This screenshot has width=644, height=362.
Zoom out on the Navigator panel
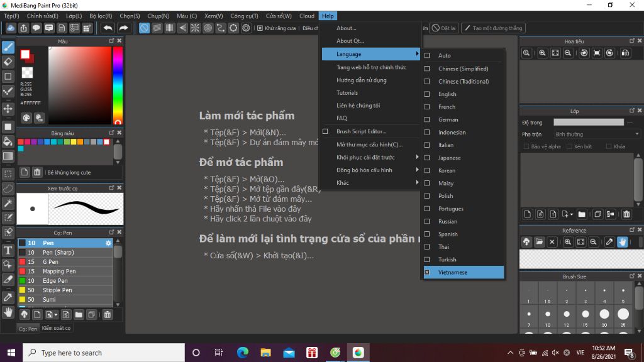[x=568, y=53]
